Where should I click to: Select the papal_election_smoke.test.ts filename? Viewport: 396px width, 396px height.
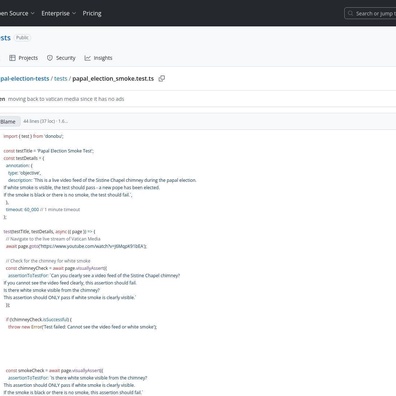tap(113, 78)
